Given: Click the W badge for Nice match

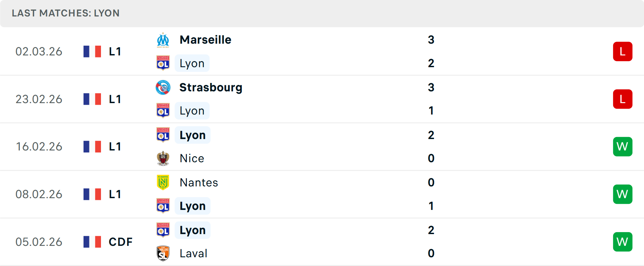Looking at the screenshot, I should [623, 147].
